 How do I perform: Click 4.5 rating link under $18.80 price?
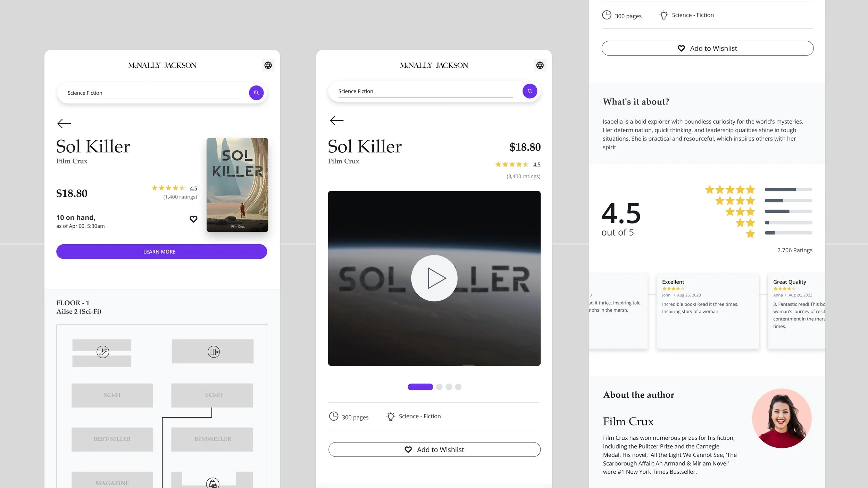[x=537, y=165]
